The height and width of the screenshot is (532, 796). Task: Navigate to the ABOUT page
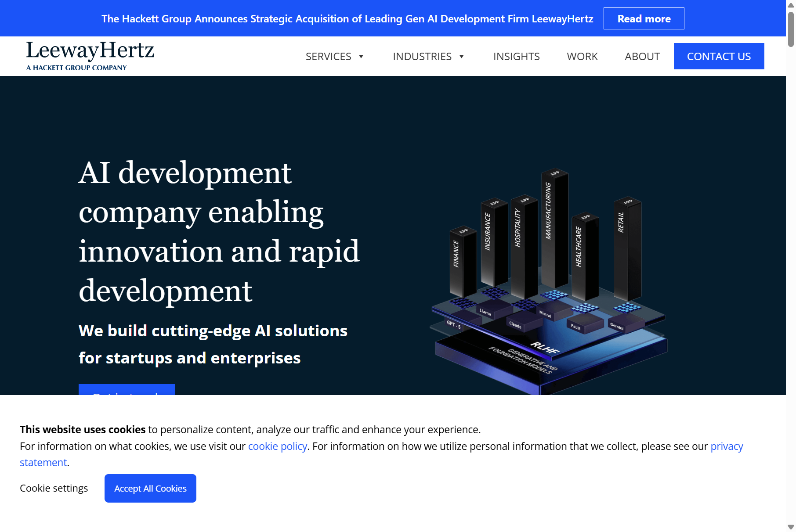click(x=642, y=57)
